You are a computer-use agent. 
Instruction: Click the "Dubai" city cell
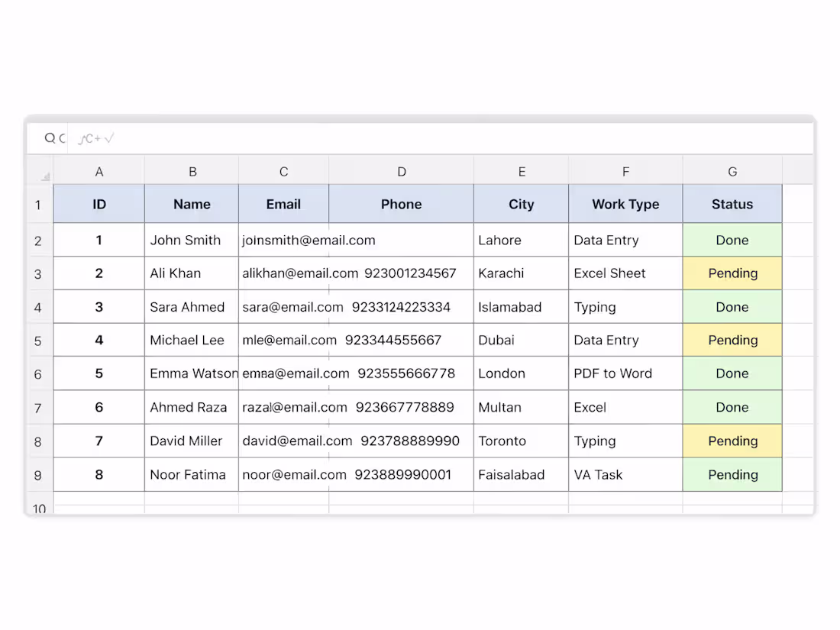(522, 340)
